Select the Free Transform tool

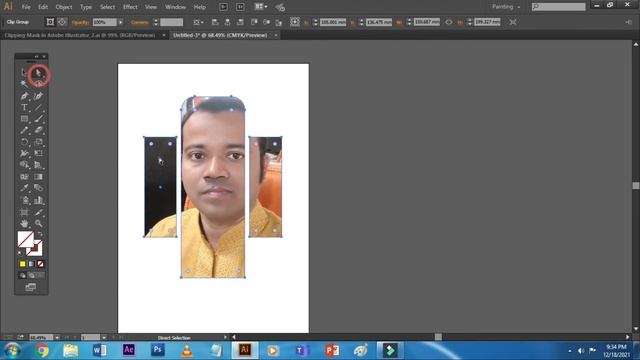(38, 153)
